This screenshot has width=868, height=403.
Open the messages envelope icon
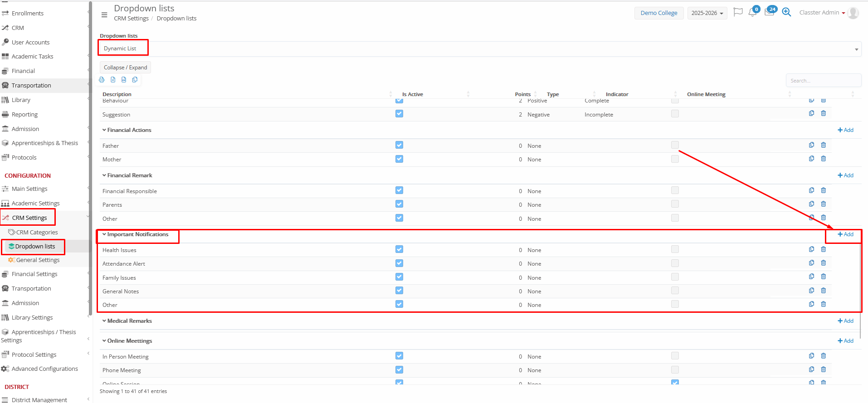click(x=769, y=12)
